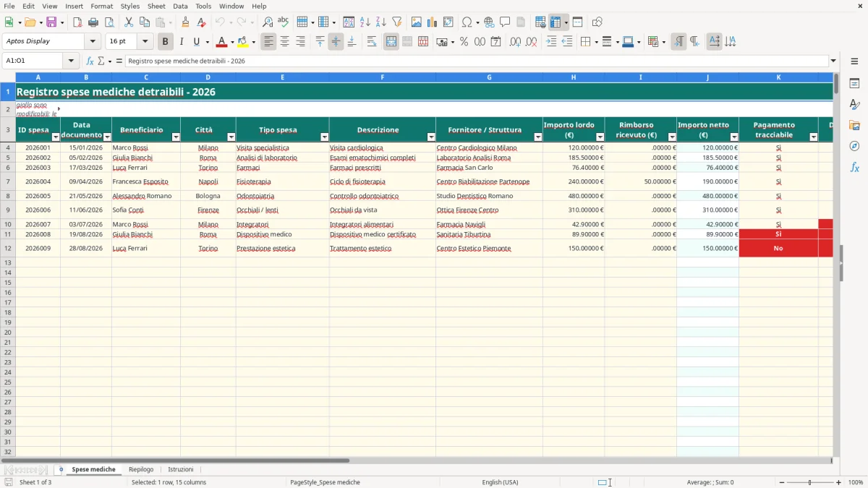
Task: Open sidebar Properties panel icon
Action: pyautogui.click(x=854, y=84)
